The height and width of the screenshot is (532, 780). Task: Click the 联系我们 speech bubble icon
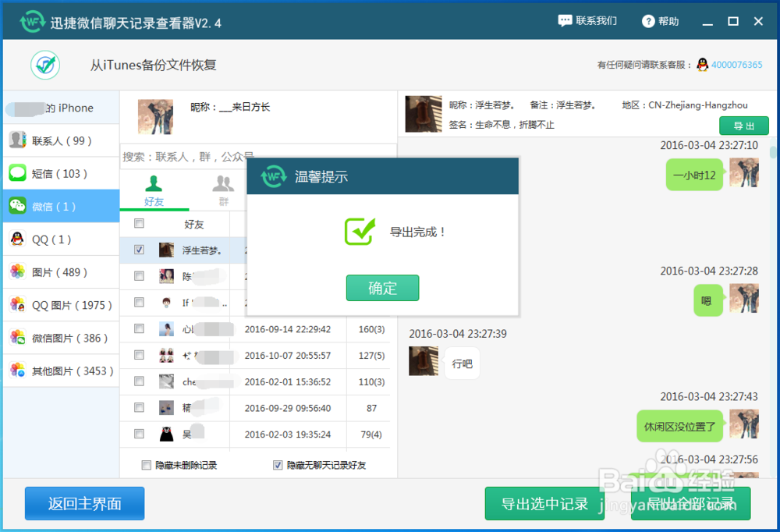(564, 20)
